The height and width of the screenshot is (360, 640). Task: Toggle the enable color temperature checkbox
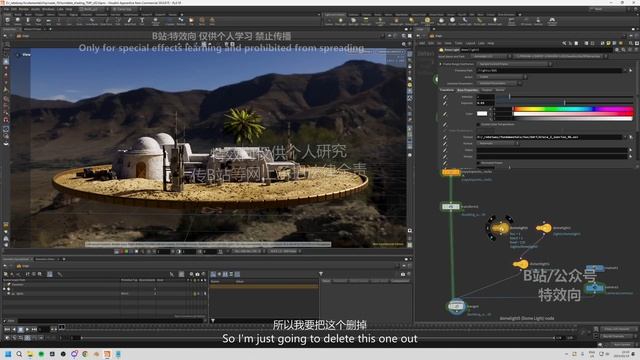coord(478,124)
